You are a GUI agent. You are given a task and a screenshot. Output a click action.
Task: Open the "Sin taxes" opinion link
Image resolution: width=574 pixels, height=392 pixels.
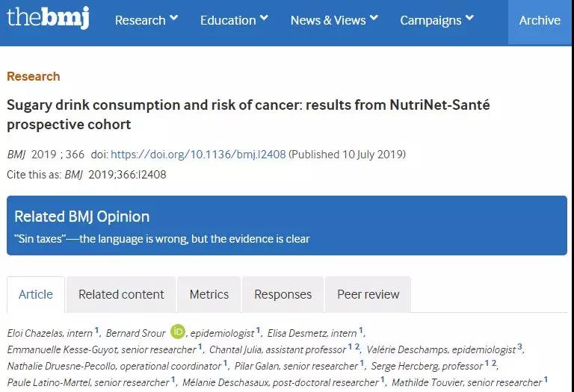click(x=162, y=239)
